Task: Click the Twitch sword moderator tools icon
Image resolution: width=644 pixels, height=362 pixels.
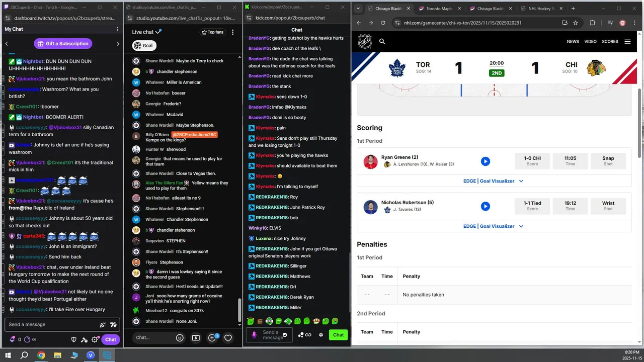Action: click(x=85, y=339)
